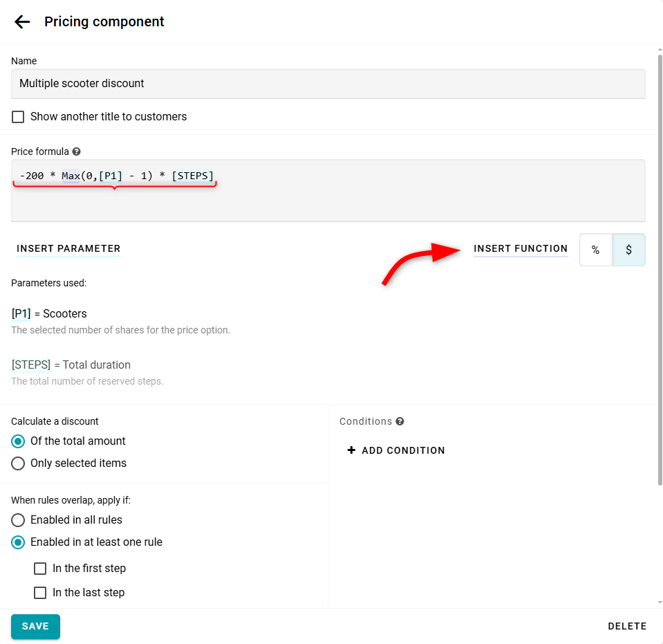Click inside the Price formula text area

point(328,201)
